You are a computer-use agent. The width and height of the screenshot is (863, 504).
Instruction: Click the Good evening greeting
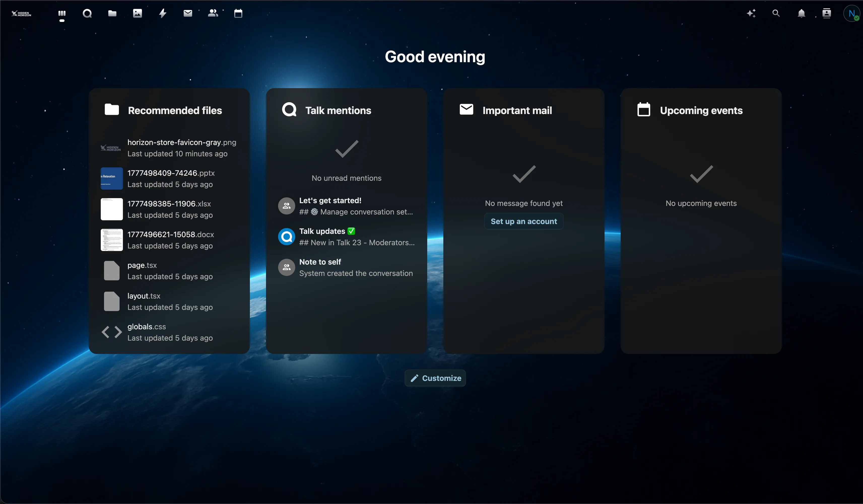coord(435,57)
